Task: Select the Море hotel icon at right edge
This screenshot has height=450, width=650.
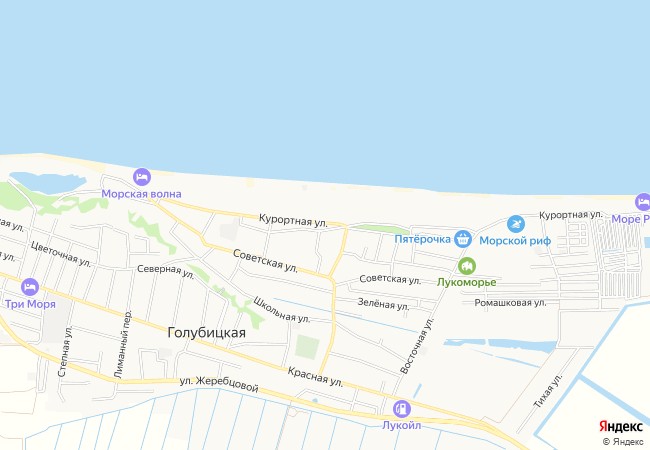Action: pos(643,202)
